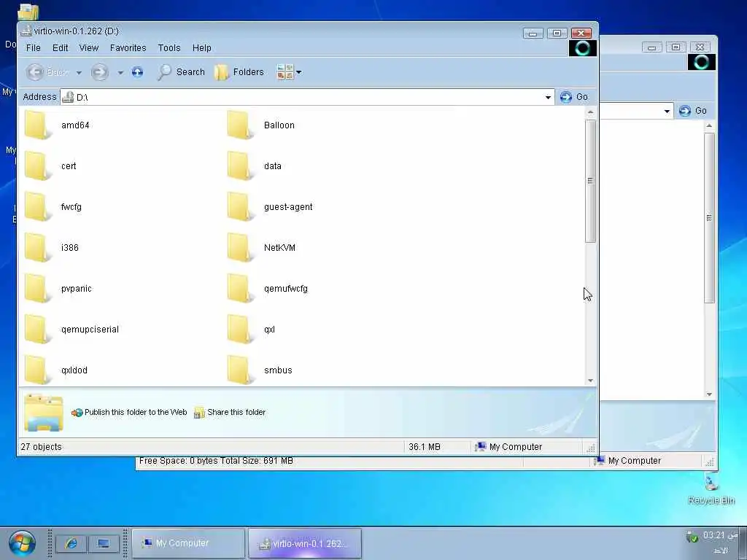Click Go next to D:\ address
747x560 pixels.
point(574,97)
